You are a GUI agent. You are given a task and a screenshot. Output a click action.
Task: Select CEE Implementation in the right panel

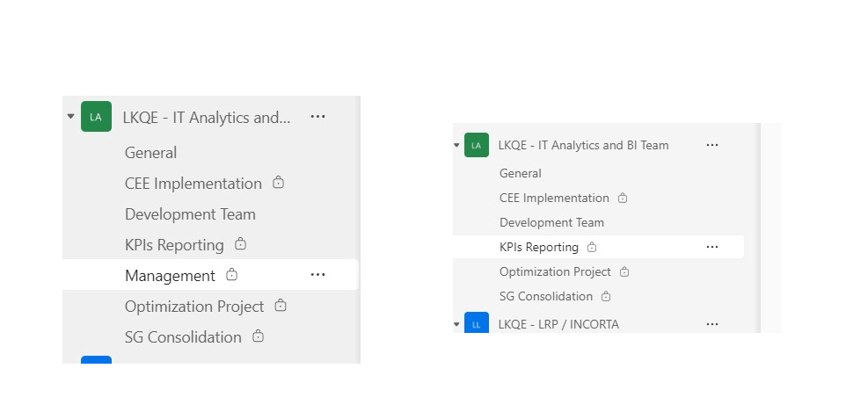coord(554,198)
